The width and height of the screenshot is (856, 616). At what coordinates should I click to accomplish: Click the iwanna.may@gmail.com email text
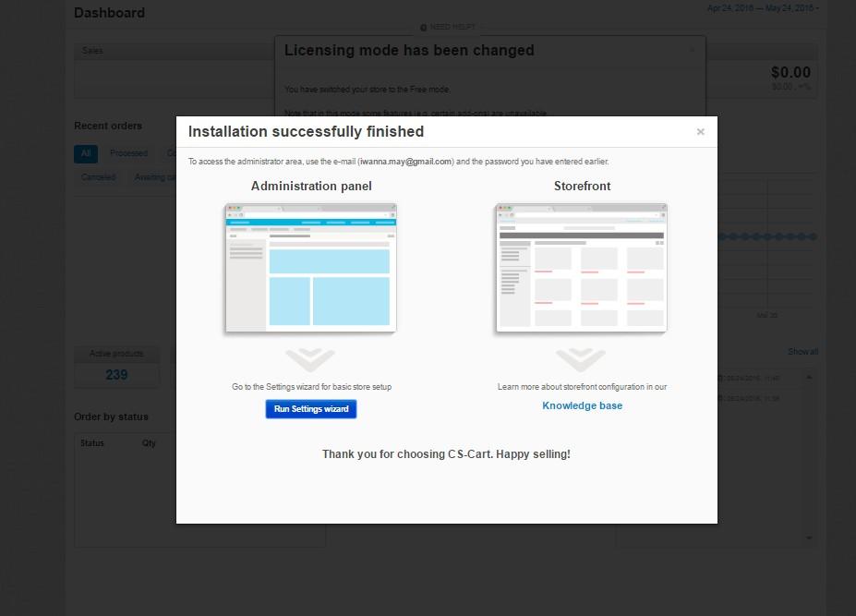click(x=405, y=162)
